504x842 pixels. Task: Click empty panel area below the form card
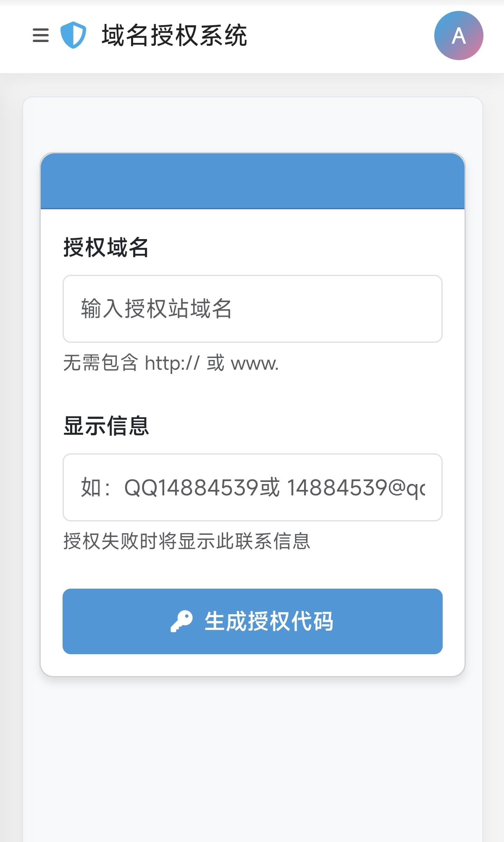(x=252, y=756)
